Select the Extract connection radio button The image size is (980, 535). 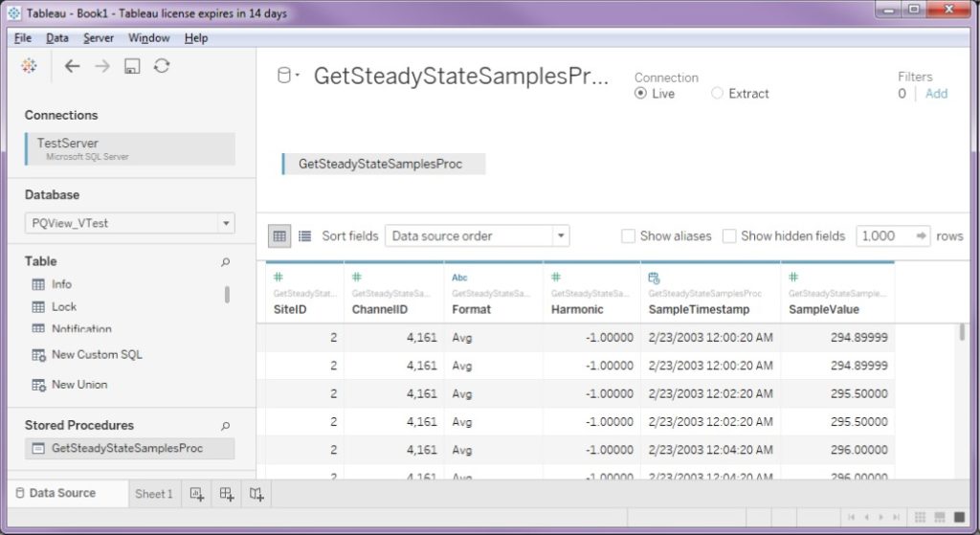pyautogui.click(x=717, y=93)
